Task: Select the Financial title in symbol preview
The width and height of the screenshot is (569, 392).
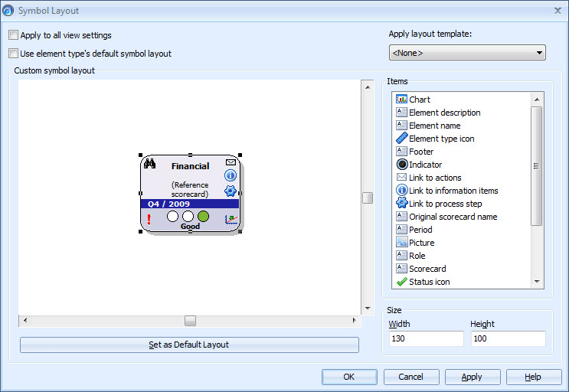Action: pos(190,166)
